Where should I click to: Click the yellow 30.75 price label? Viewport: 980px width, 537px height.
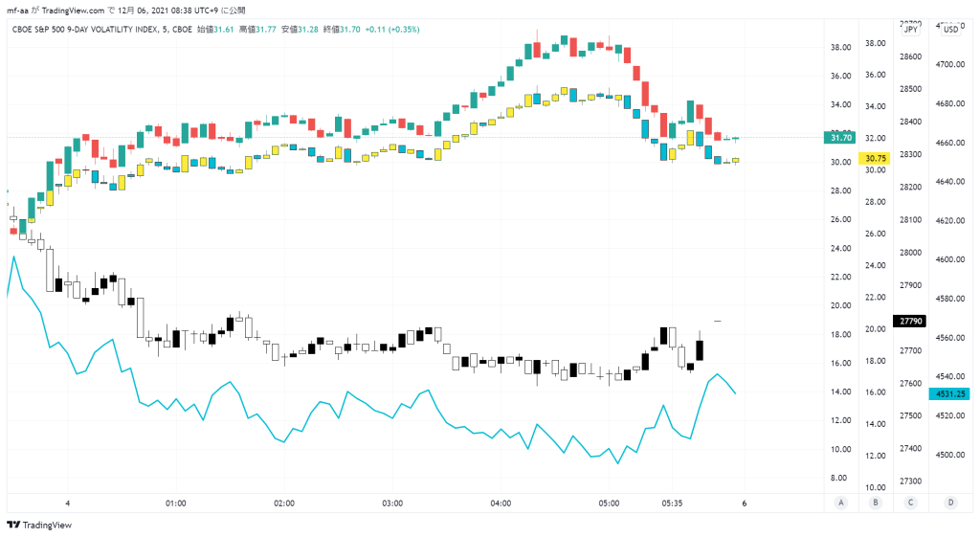point(875,159)
